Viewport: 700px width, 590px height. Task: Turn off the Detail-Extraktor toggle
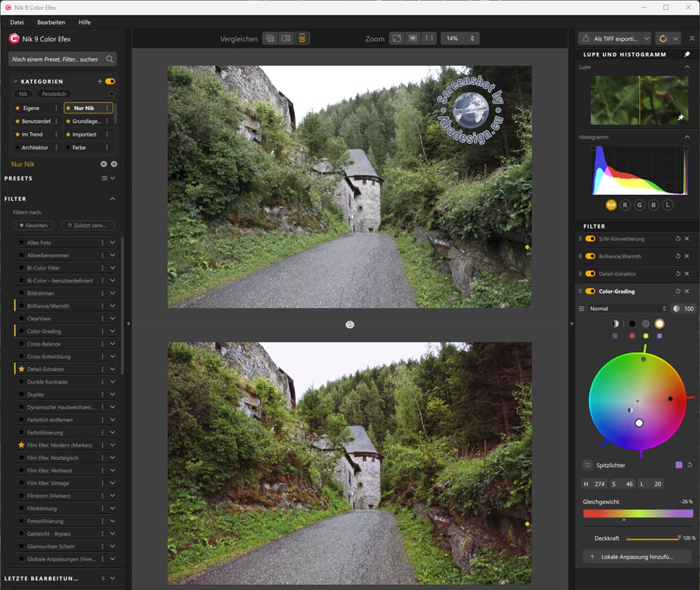coord(589,273)
